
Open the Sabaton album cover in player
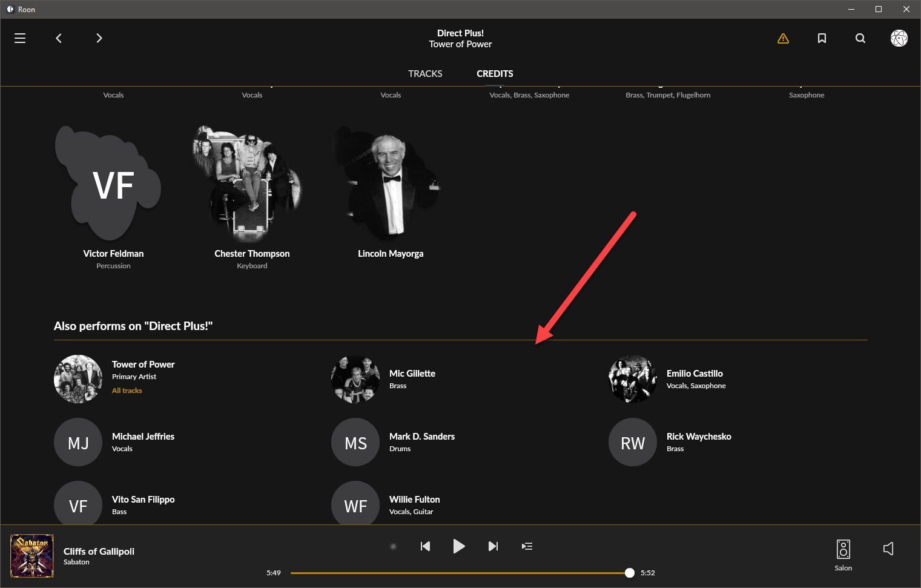[32, 556]
